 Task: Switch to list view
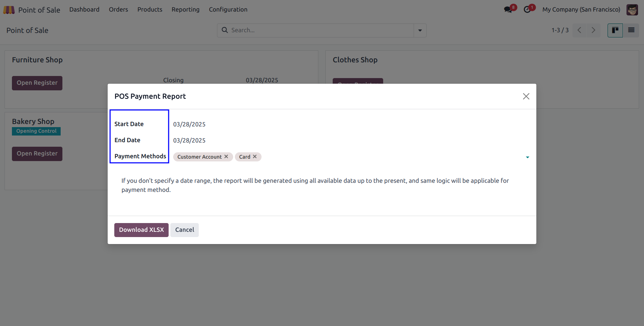pos(631,30)
